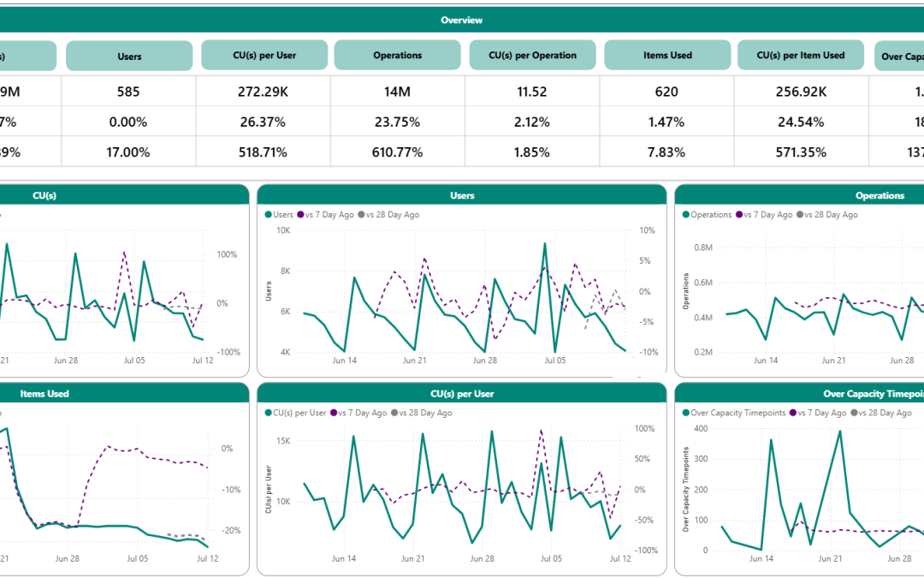Click Jul 05 x-axis label in Users chart

[x=554, y=361]
